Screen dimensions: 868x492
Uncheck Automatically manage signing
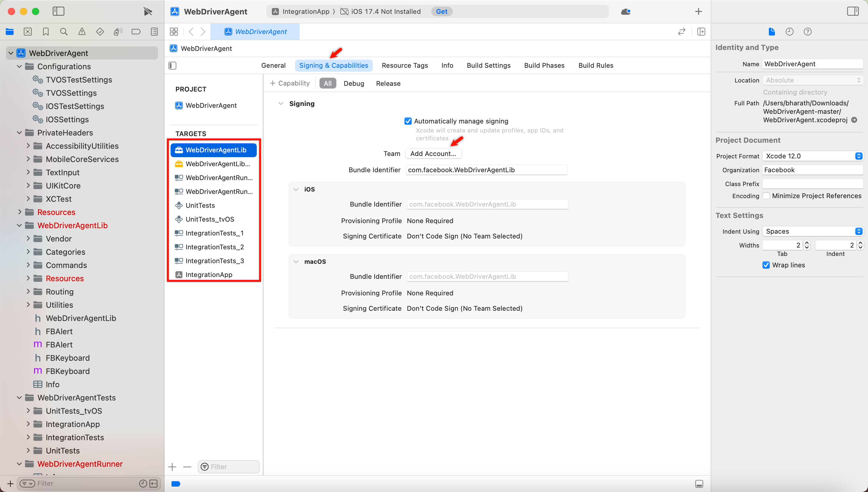pos(408,121)
